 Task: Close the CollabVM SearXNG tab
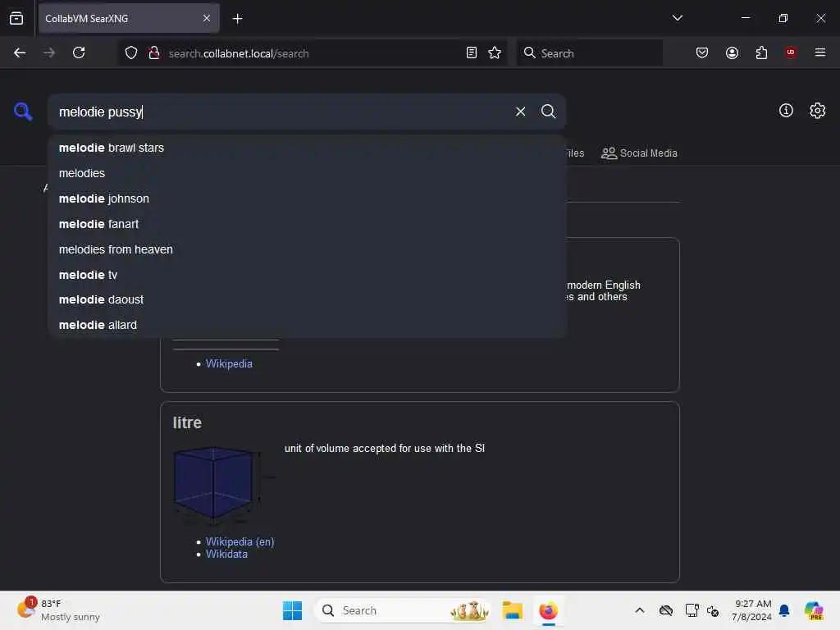point(207,18)
